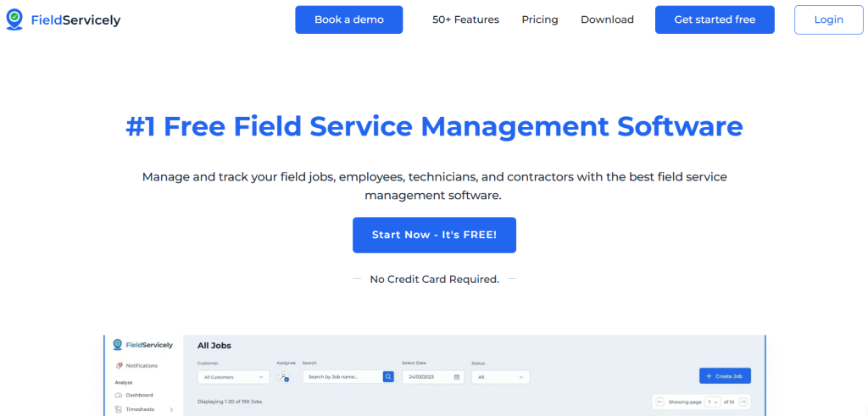Image resolution: width=868 pixels, height=416 pixels.
Task: Click Start Now - It's FREE! button
Action: click(434, 235)
